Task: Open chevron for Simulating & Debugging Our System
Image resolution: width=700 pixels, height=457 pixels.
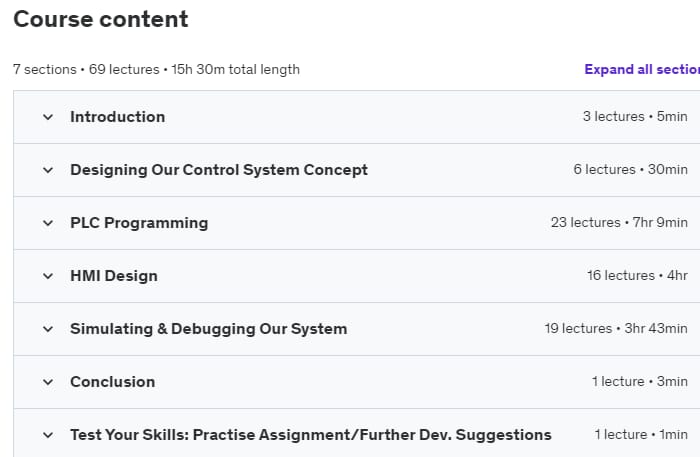Action: 47,329
